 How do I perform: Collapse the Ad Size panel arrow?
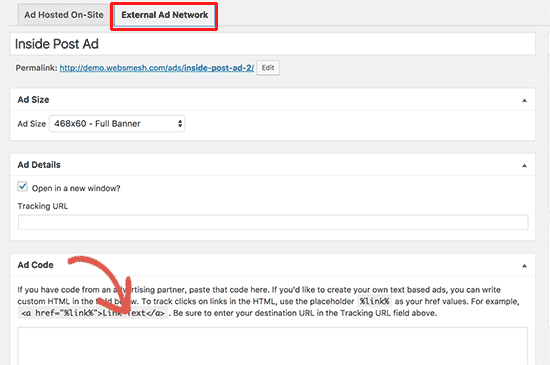(x=524, y=100)
